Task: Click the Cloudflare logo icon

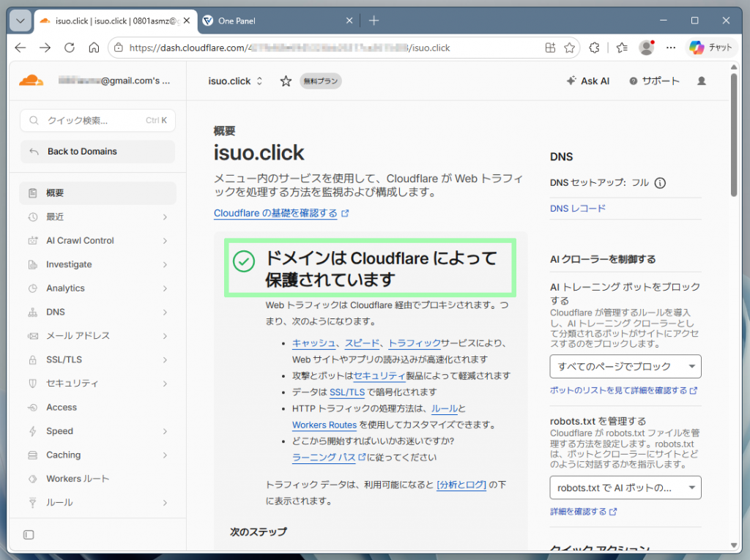Action: point(31,81)
